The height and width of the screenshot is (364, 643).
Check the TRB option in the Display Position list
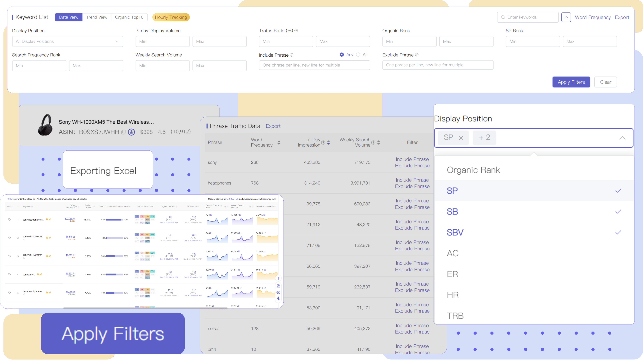(x=534, y=316)
